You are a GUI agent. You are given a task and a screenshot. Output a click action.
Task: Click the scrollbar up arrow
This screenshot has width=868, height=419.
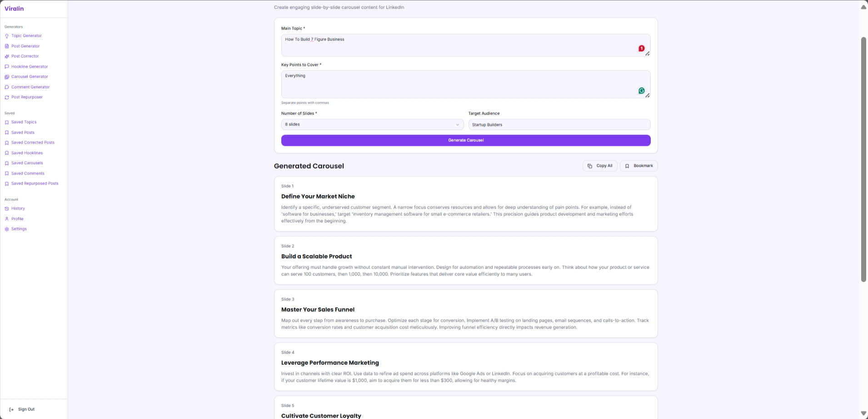point(863,7)
